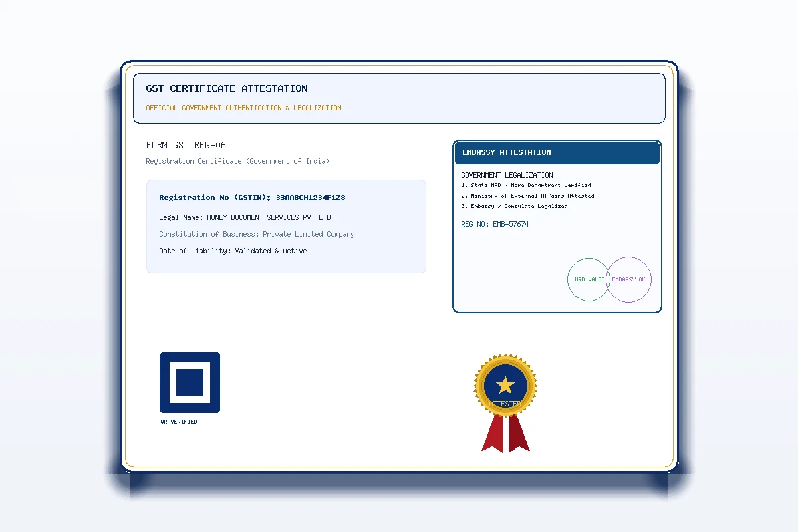This screenshot has width=798, height=532.
Task: Select the FORM GST REG-06 heading
Action: click(186, 145)
